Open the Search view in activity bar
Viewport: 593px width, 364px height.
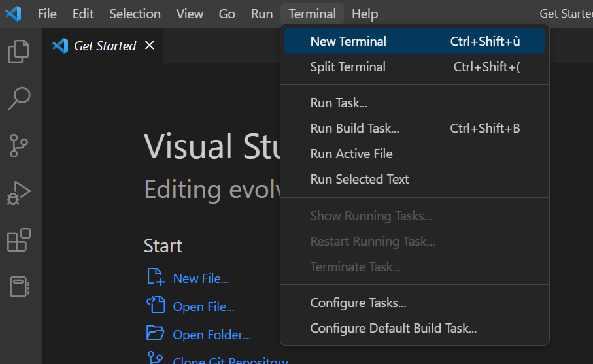pos(18,98)
